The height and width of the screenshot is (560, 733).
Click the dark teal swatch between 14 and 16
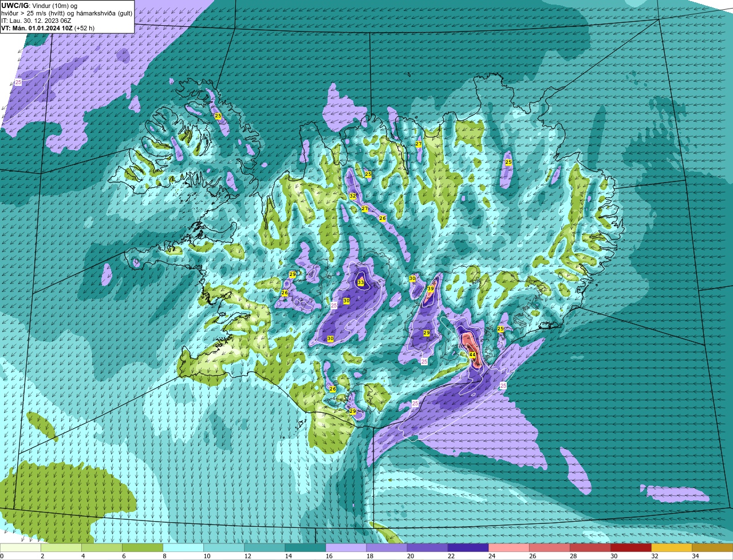[305, 548]
